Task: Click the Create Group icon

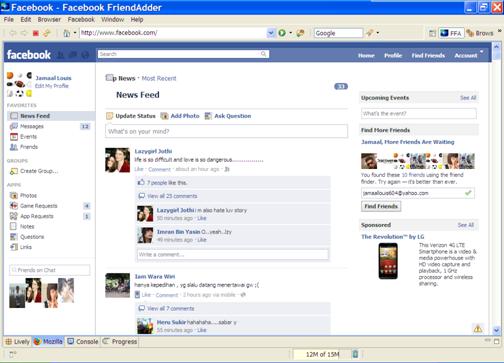Action: [14, 171]
